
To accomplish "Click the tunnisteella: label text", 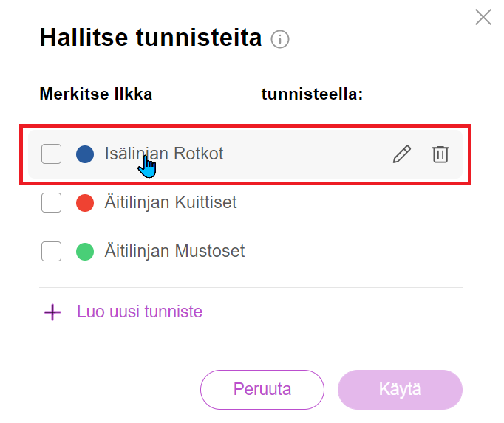I will [312, 94].
